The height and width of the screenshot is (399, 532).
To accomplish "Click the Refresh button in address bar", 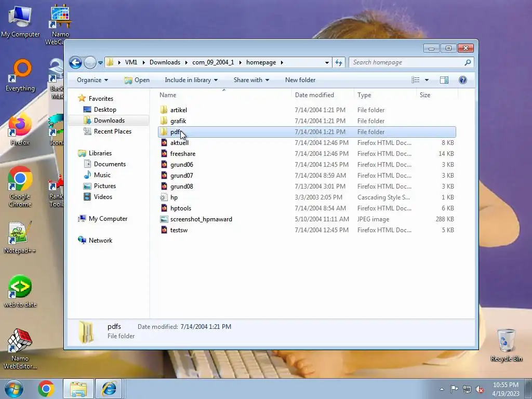I will coord(339,62).
